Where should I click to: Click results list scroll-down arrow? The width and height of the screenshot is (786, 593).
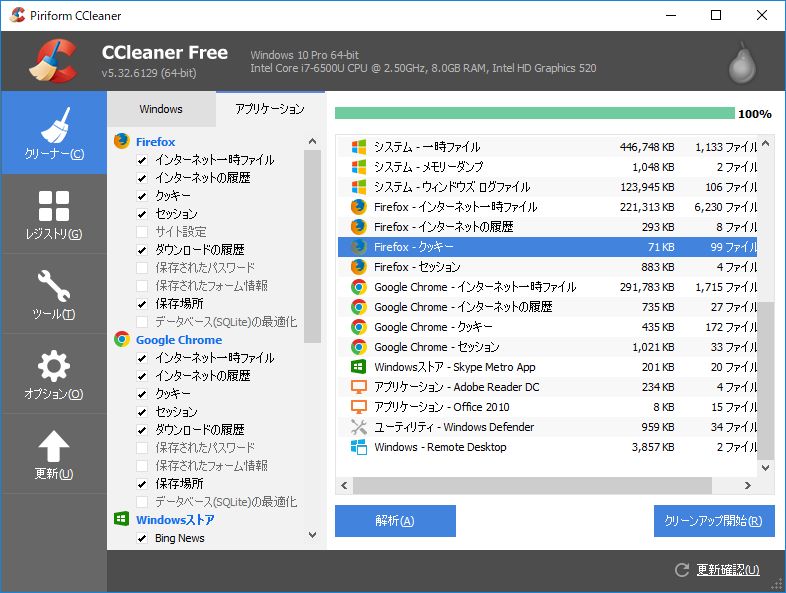pyautogui.click(x=765, y=468)
